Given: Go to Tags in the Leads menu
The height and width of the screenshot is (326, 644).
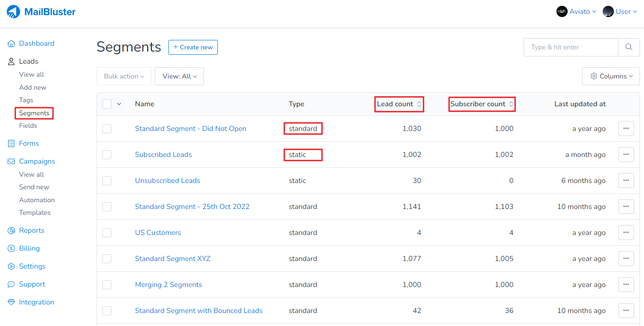Looking at the screenshot, I should tap(26, 100).
